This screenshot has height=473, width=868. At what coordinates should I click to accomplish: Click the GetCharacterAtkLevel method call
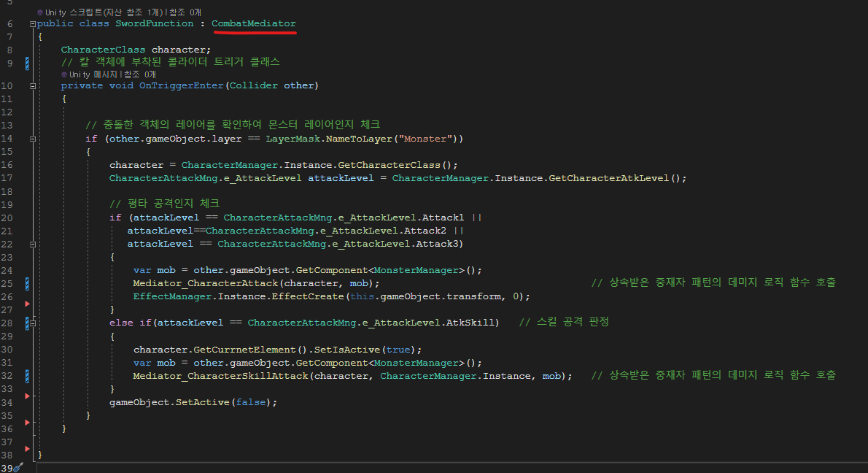tap(609, 178)
